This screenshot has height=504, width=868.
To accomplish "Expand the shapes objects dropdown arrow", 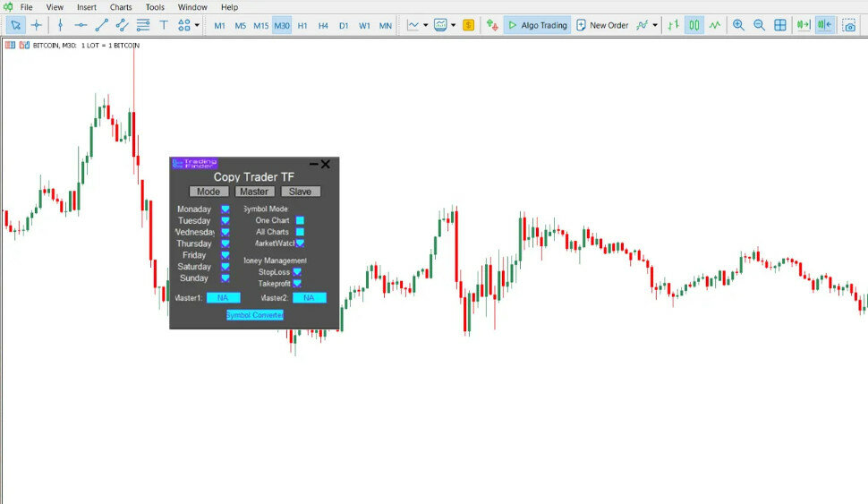I will click(x=197, y=25).
